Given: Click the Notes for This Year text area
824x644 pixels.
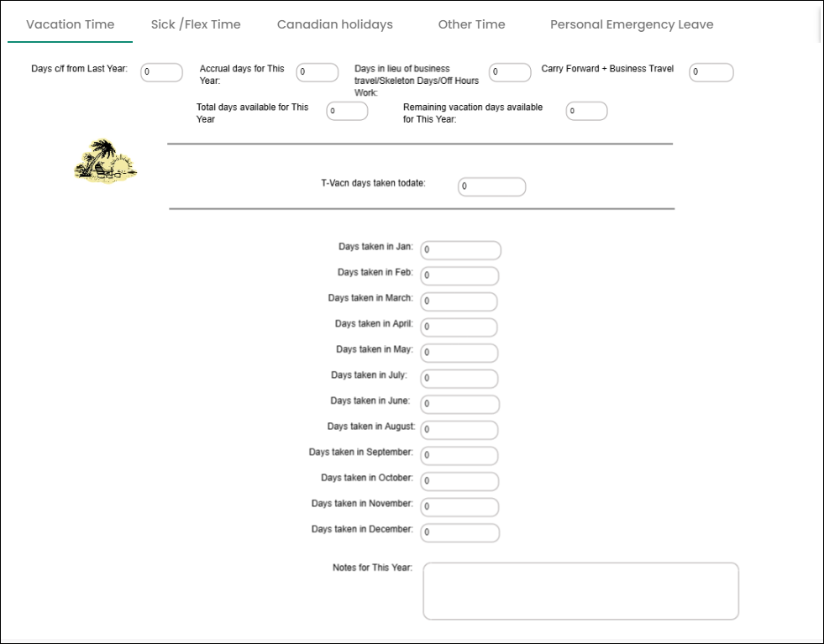Looking at the screenshot, I should (x=580, y=591).
